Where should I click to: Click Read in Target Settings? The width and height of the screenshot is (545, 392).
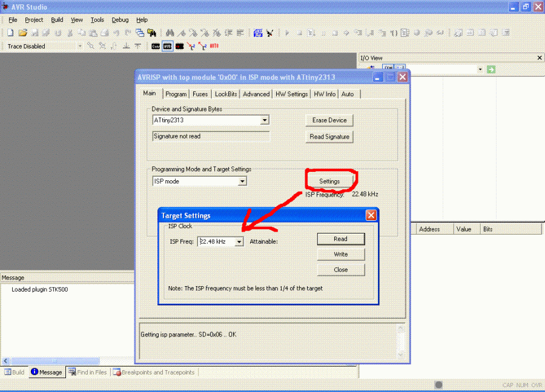tap(340, 239)
